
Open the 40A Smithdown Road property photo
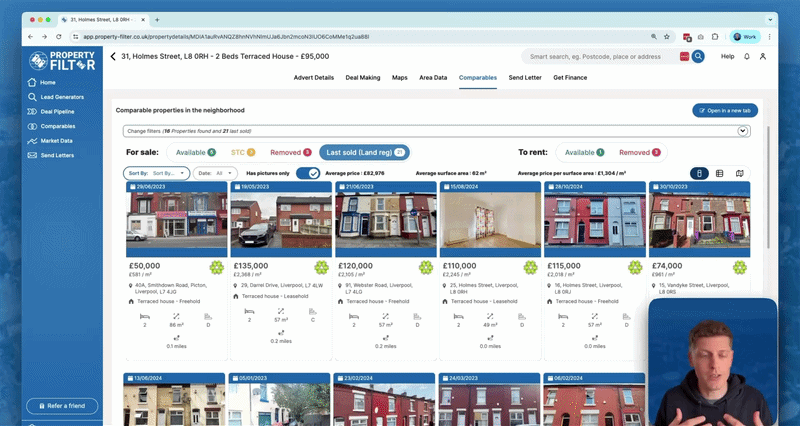tap(177, 220)
